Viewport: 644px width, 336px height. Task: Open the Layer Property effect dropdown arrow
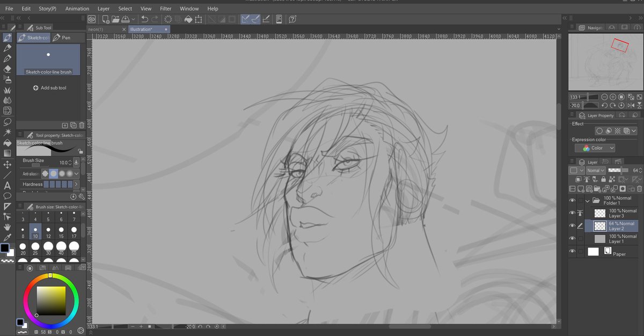point(634,131)
